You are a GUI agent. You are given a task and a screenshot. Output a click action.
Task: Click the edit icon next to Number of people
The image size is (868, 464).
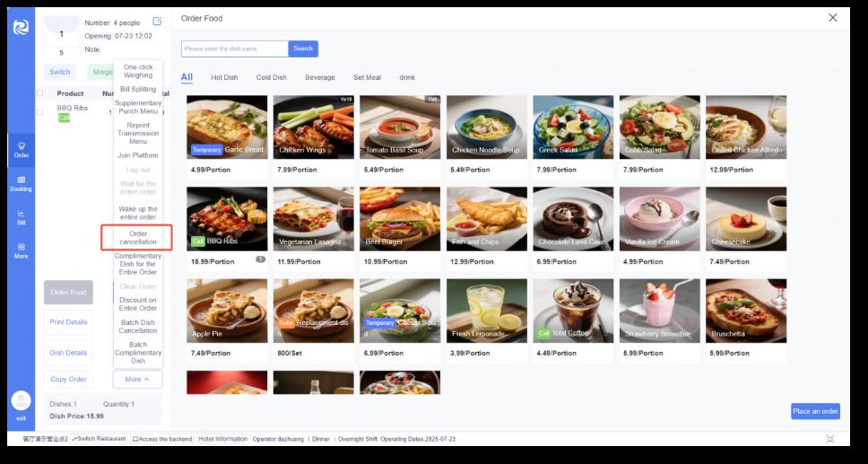[x=157, y=22]
